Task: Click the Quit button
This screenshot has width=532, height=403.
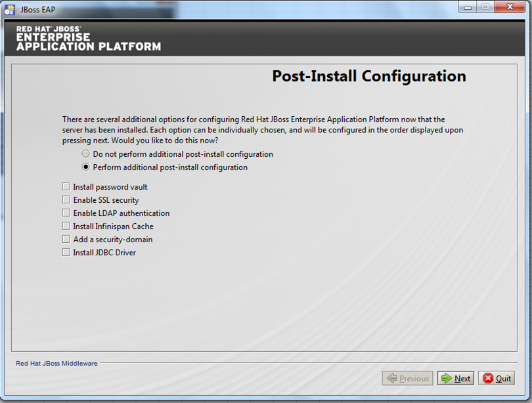Action: coord(497,378)
